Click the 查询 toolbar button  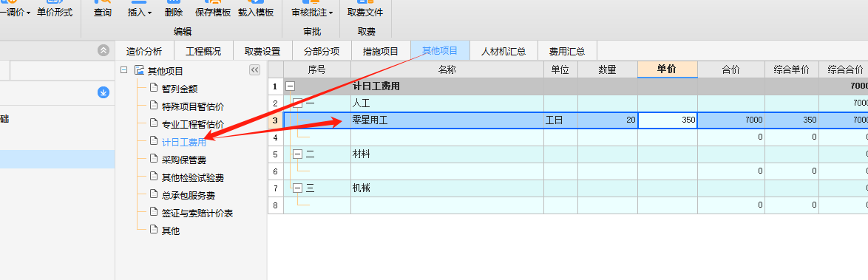point(103,9)
